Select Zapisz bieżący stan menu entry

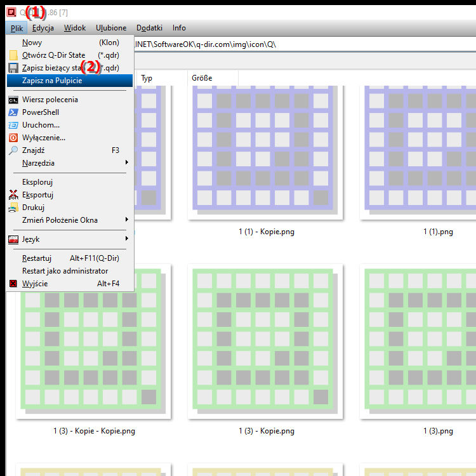click(x=70, y=68)
